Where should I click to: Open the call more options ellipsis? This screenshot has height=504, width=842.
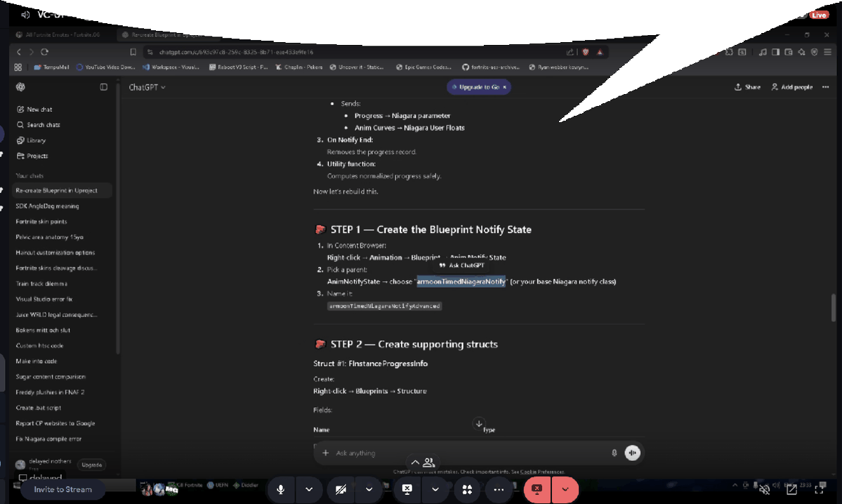click(499, 489)
